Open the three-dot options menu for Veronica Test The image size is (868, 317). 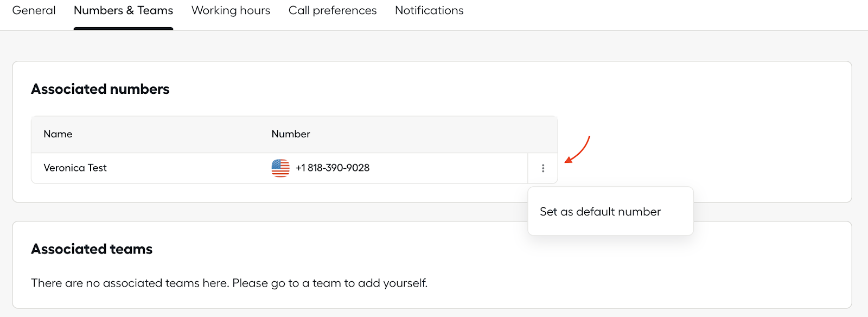point(542,168)
